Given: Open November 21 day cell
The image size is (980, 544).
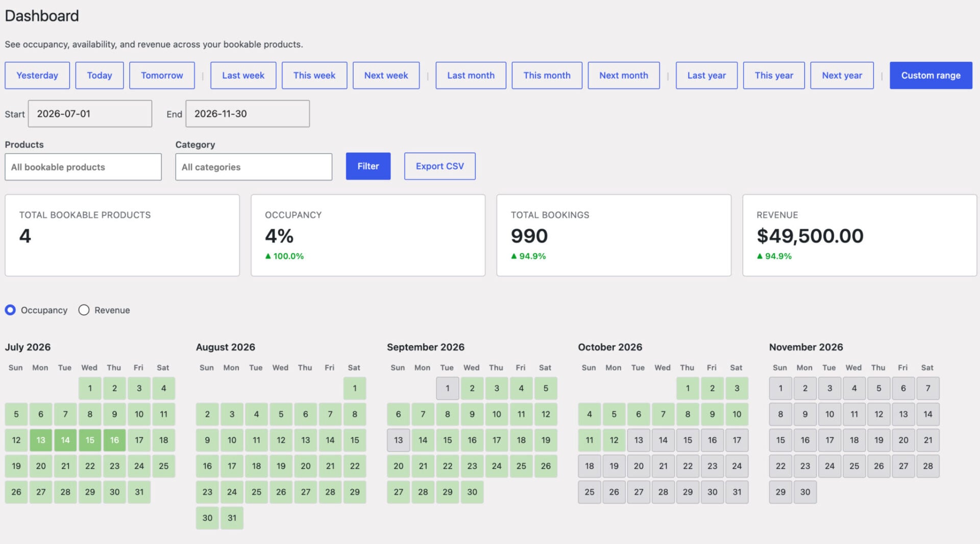Looking at the screenshot, I should (x=928, y=440).
